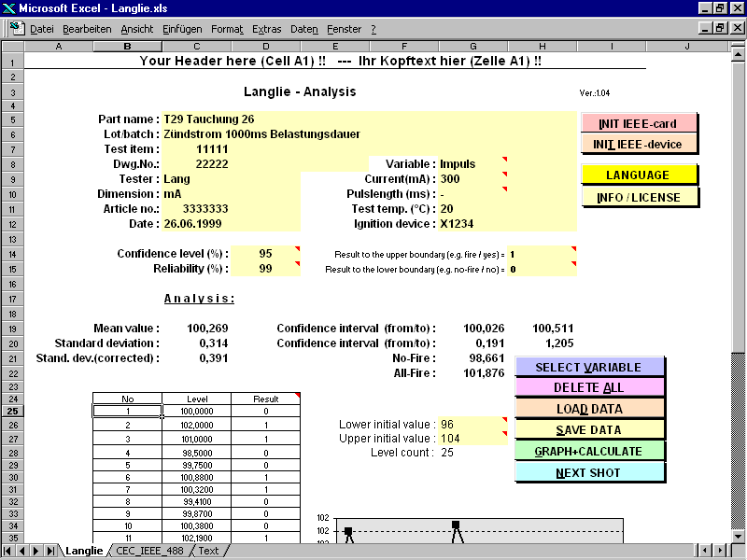Click Reliability cell with 99

(265, 269)
